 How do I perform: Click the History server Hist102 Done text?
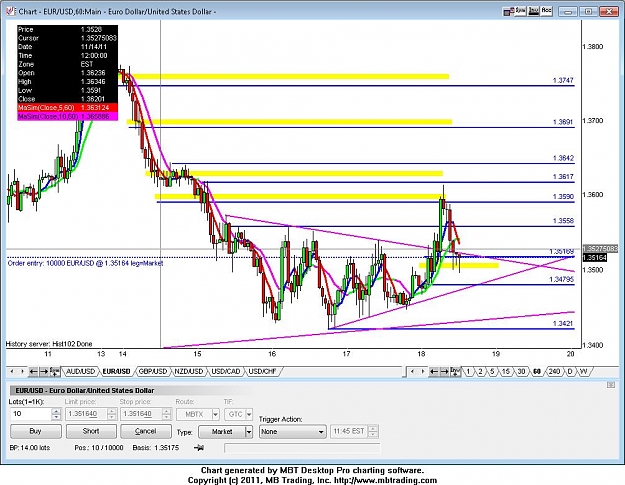pos(49,344)
